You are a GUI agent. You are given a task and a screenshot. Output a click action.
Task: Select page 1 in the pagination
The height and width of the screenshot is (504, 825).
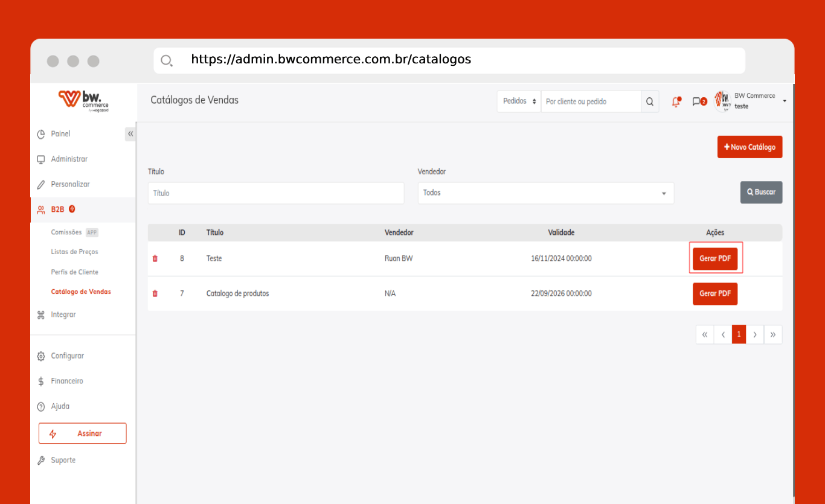739,334
